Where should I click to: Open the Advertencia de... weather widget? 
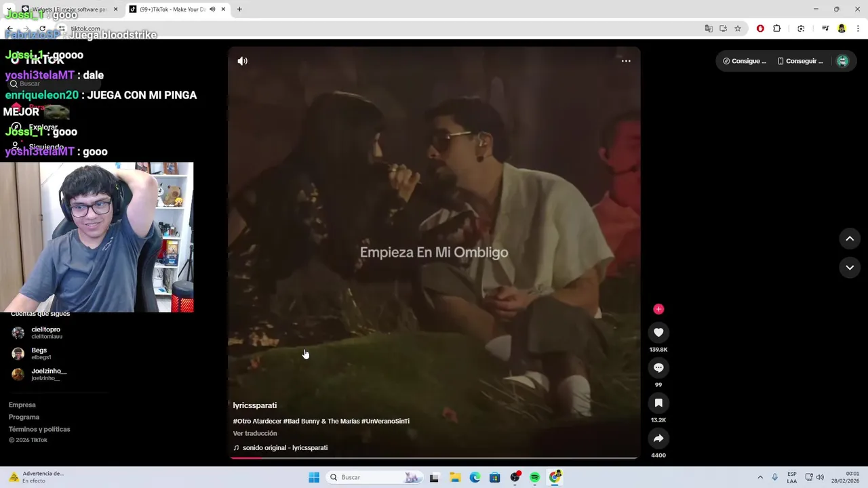[x=37, y=477]
